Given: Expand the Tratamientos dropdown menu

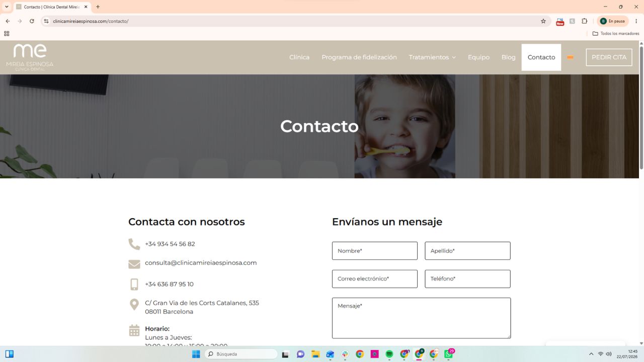Looking at the screenshot, I should click(432, 57).
